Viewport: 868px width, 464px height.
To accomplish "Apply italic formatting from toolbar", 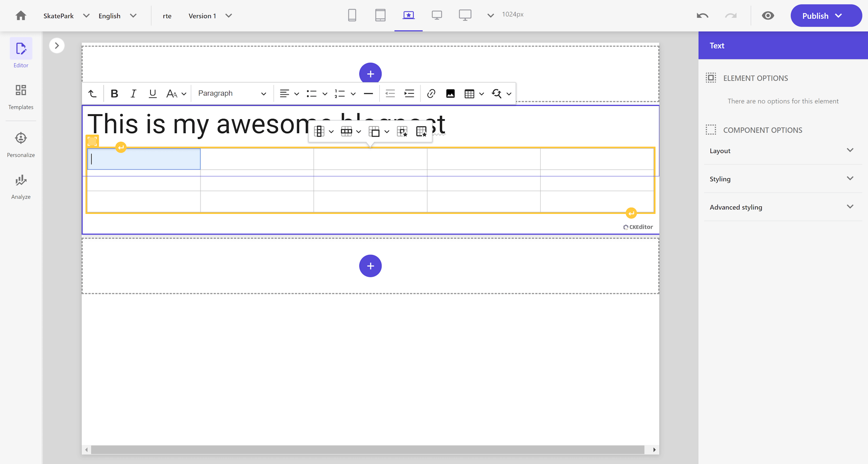I will click(x=133, y=94).
